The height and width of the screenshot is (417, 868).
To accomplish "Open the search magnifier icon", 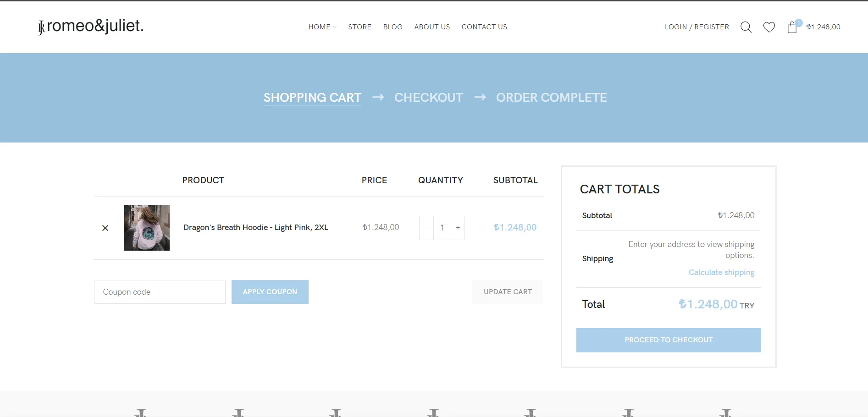I will point(746,27).
